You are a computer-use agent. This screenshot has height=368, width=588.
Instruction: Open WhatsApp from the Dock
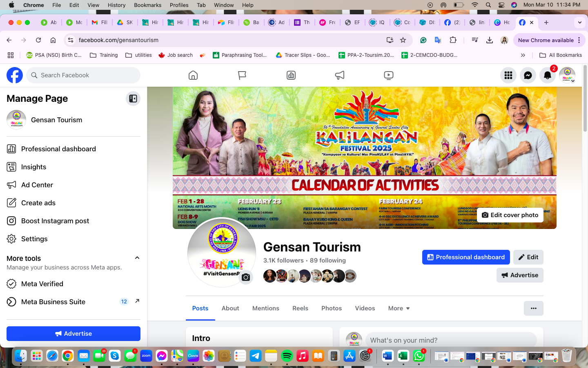click(419, 356)
